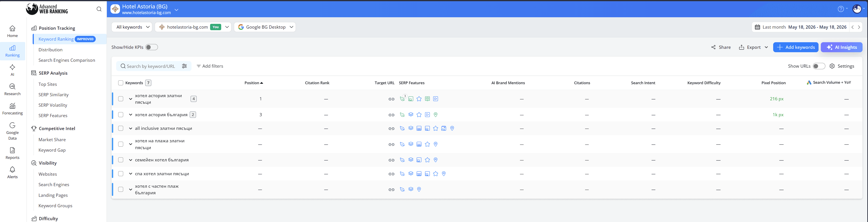Open the Hotel Astoria (BG) project switcher chevron
Viewport: 868px width, 222px height.
[x=176, y=10]
